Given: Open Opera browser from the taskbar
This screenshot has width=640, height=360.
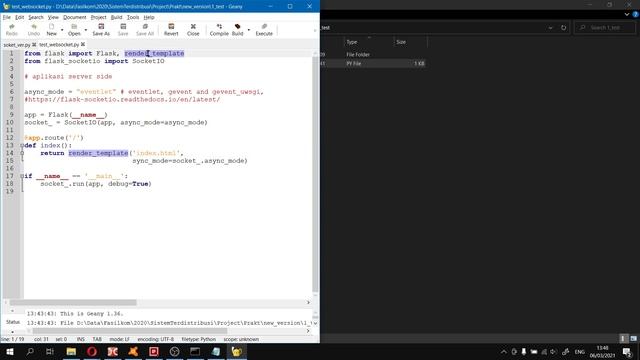Looking at the screenshot, I should (x=92, y=351).
